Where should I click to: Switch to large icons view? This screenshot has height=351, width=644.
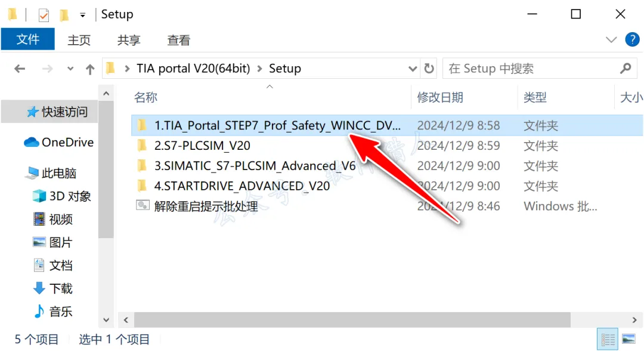point(628,340)
